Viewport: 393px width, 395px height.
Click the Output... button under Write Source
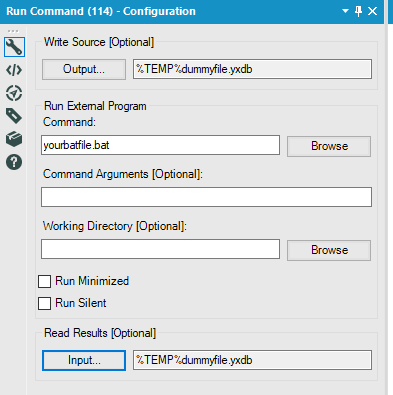[84, 69]
